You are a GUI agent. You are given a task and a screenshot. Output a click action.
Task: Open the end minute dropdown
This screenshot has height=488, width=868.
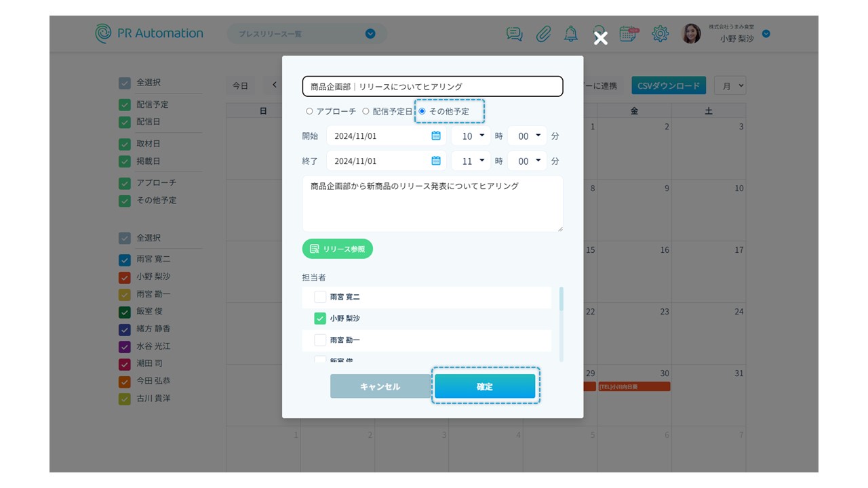point(528,161)
